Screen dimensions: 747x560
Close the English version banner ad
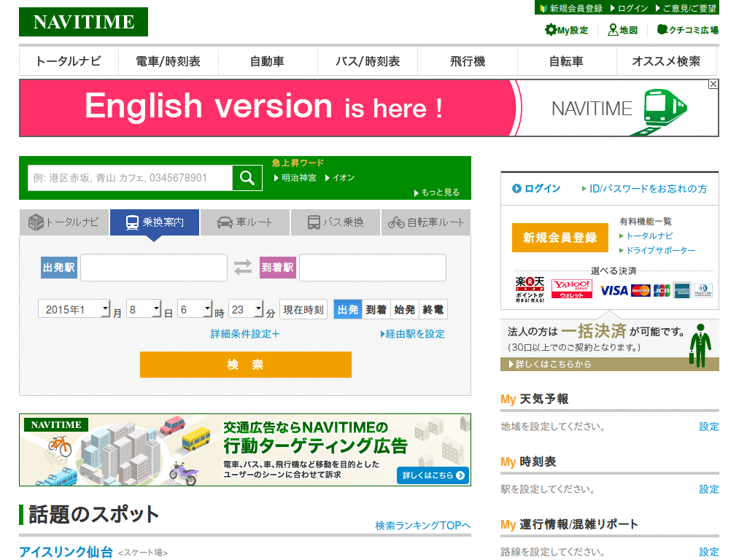tap(713, 85)
